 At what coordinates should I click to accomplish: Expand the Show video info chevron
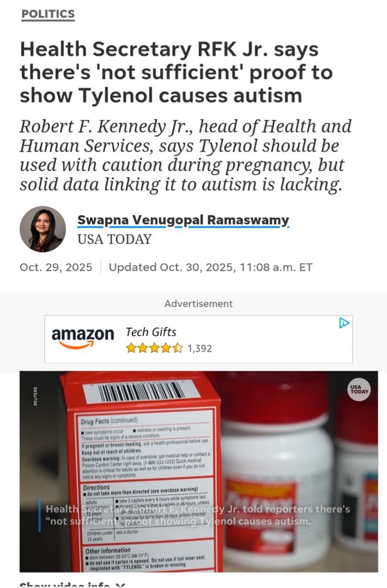(119, 586)
